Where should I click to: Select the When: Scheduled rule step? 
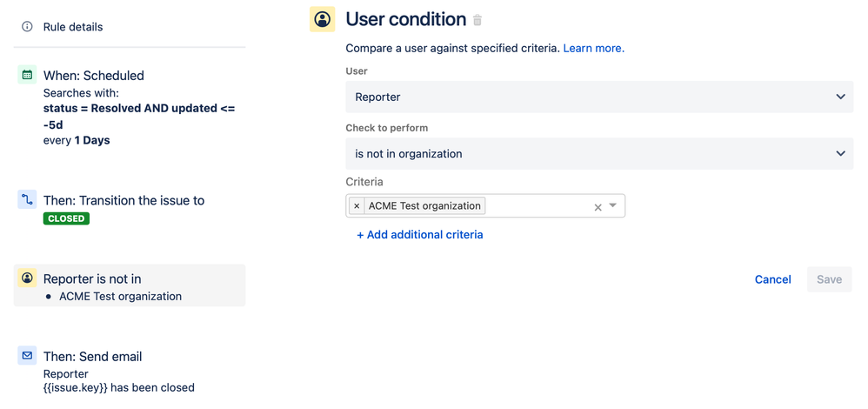coord(94,76)
